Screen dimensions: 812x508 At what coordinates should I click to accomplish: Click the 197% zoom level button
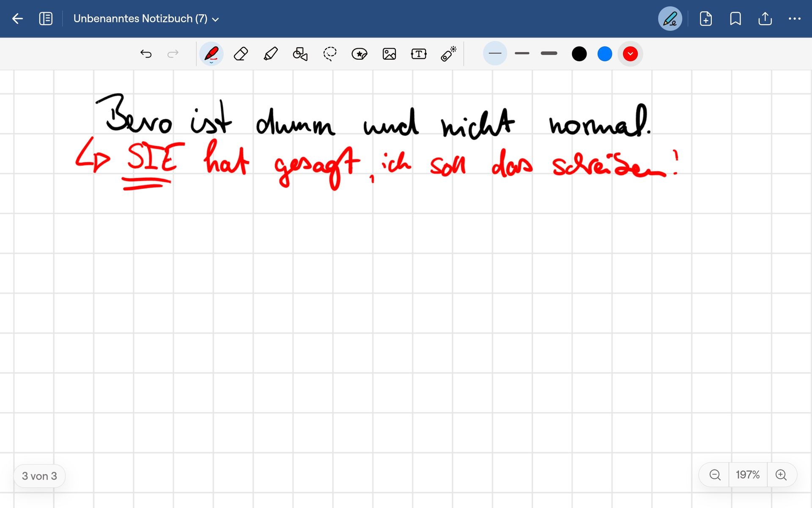747,475
